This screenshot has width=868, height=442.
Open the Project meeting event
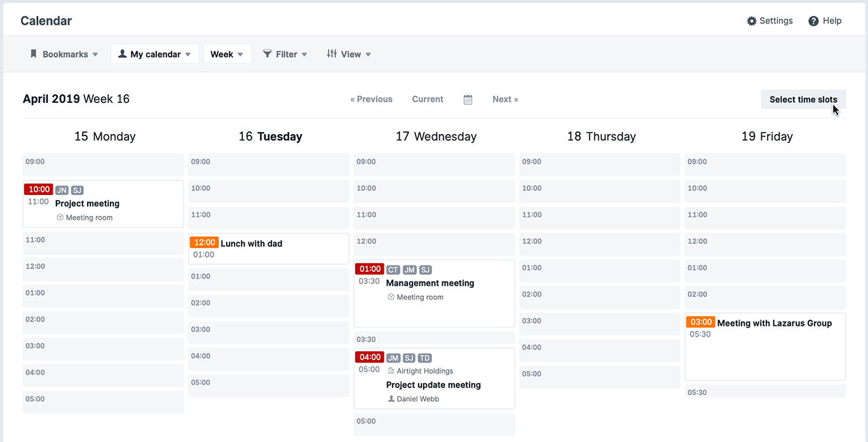click(103, 204)
